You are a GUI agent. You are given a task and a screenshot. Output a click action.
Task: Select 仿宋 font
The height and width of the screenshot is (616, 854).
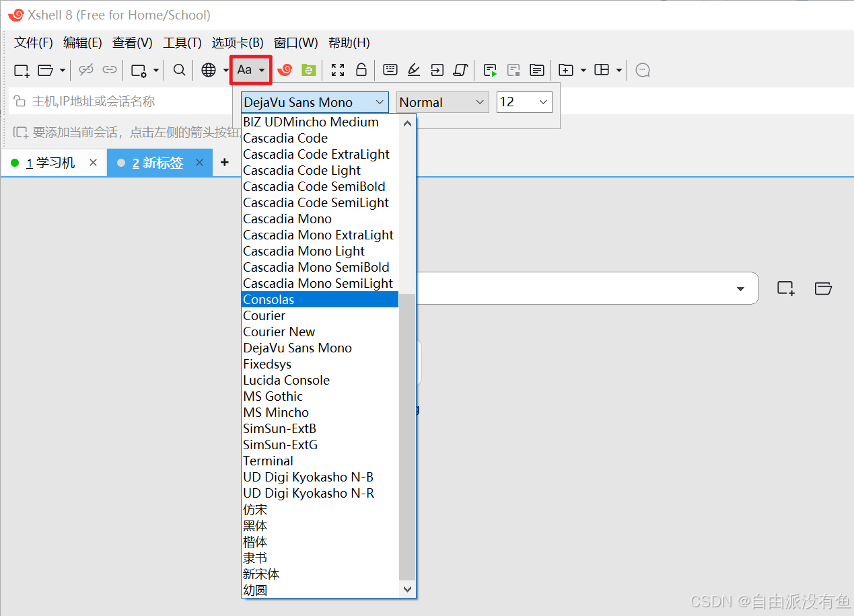tap(320, 509)
